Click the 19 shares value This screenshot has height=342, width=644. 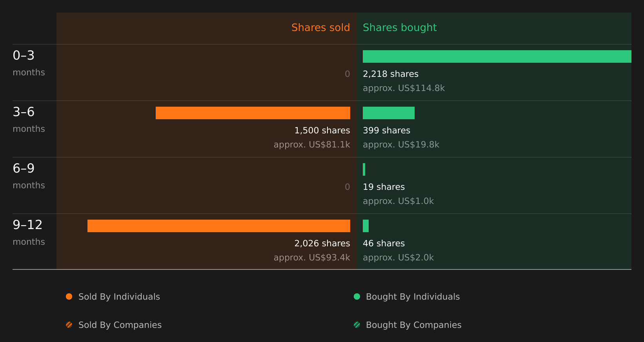tap(384, 187)
